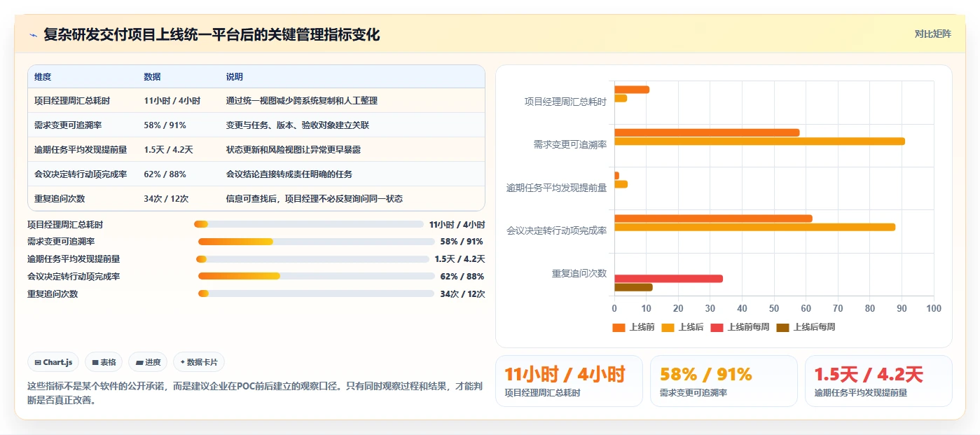
Task: Click the orange bar for 会议决定转行动项完成率
Action: [x=713, y=219]
